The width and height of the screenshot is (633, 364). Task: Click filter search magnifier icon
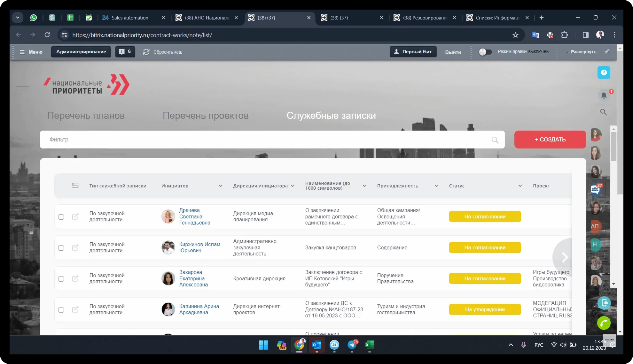pos(495,140)
